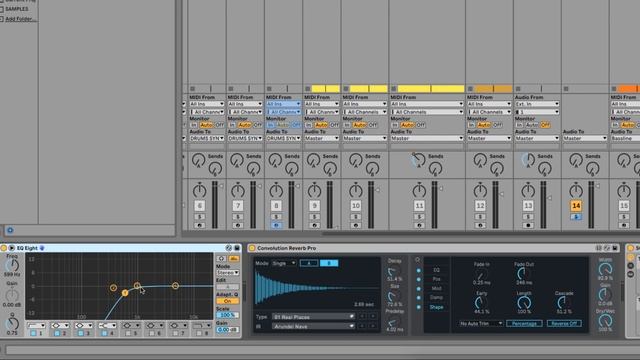Screen dimensions: 640x360
Task: Solo track 11
Action: coord(419,217)
